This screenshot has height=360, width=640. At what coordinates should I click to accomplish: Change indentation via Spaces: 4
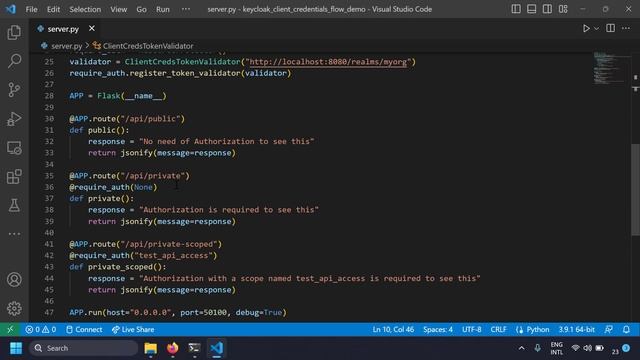[438, 330]
